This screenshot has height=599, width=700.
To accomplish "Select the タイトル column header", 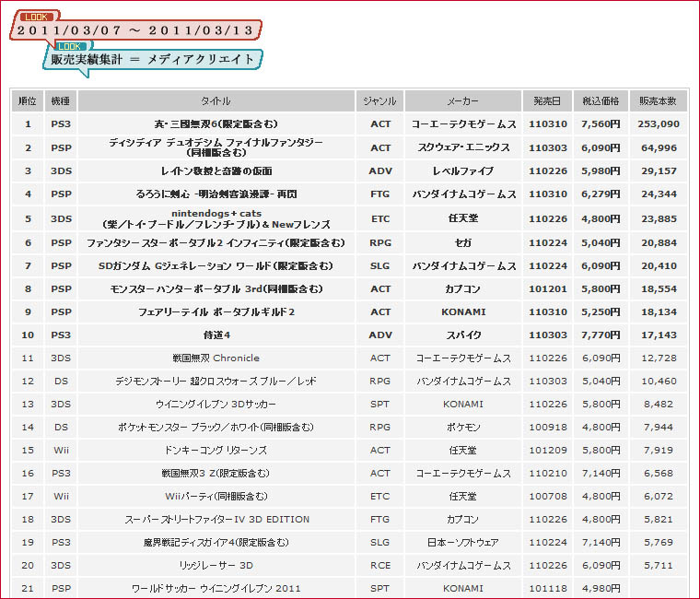I will click(x=216, y=101).
